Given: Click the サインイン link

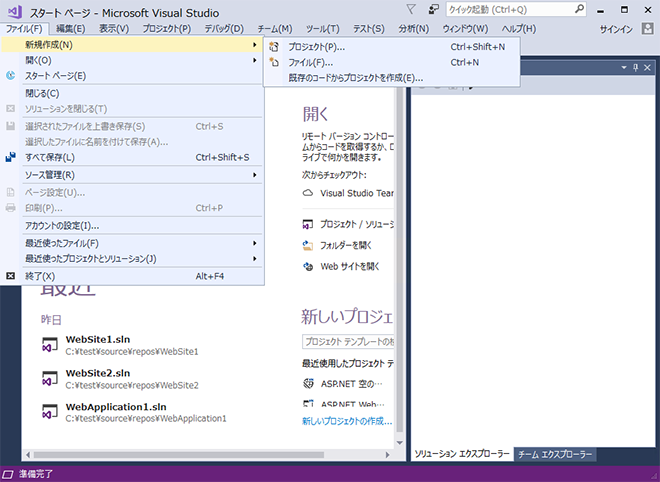Looking at the screenshot, I should (616, 29).
